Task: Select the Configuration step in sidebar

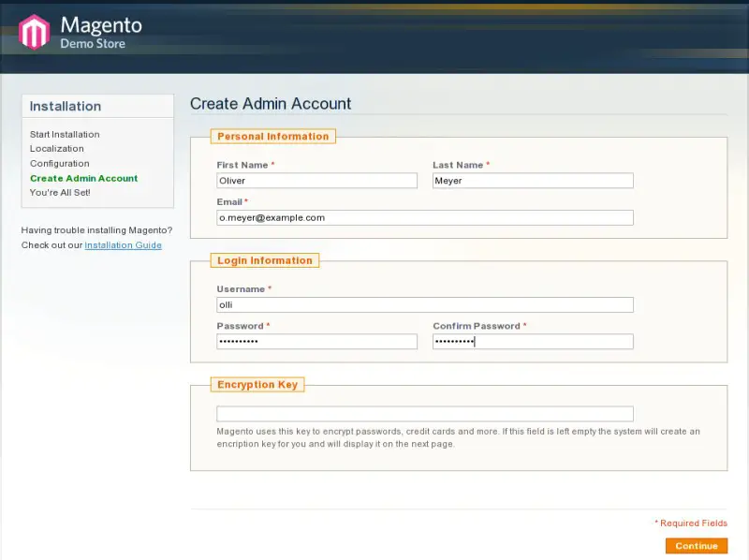Action: click(x=60, y=164)
